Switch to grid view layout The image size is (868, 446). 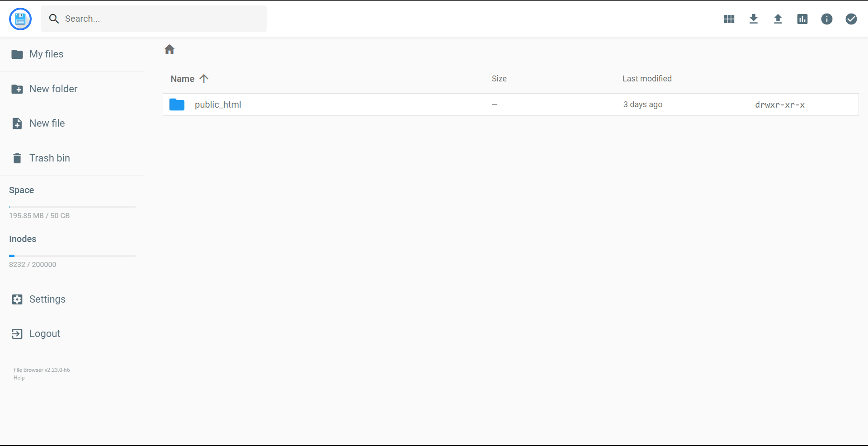point(729,19)
